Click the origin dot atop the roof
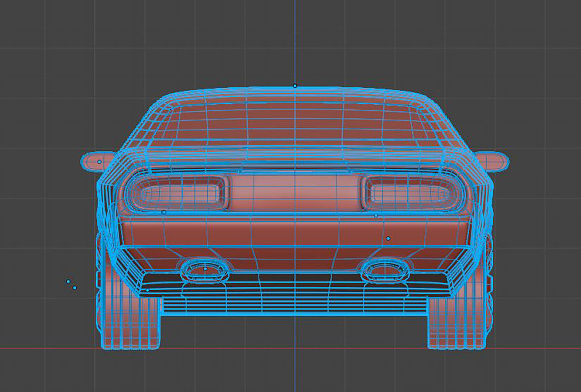Image resolution: width=581 pixels, height=392 pixels. click(295, 86)
